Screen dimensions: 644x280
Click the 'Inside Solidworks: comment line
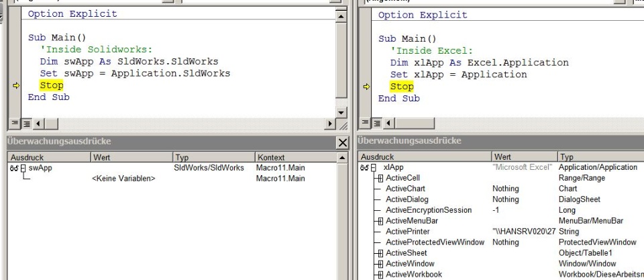[x=96, y=50]
